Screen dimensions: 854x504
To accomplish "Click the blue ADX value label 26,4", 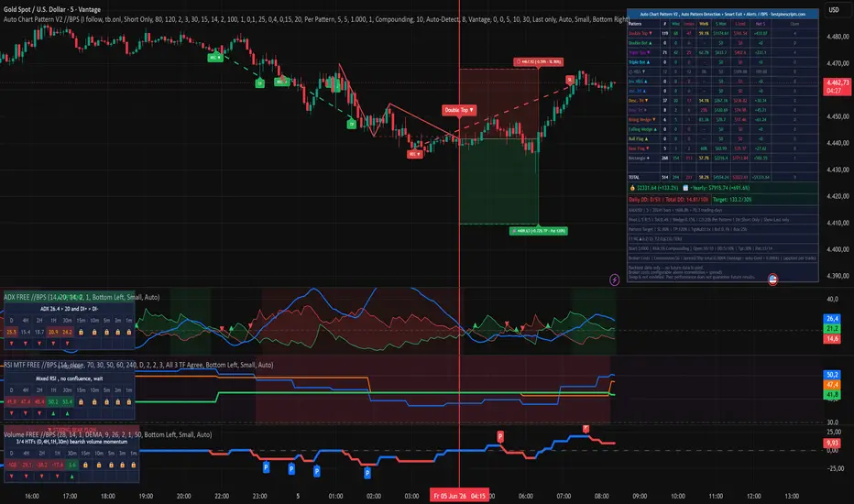I will click(832, 319).
